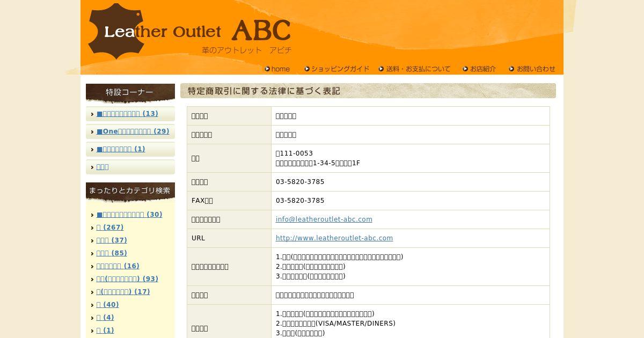Open the お店紹介 navigation item
Viewport: 644px width, 338px height.
(x=480, y=69)
